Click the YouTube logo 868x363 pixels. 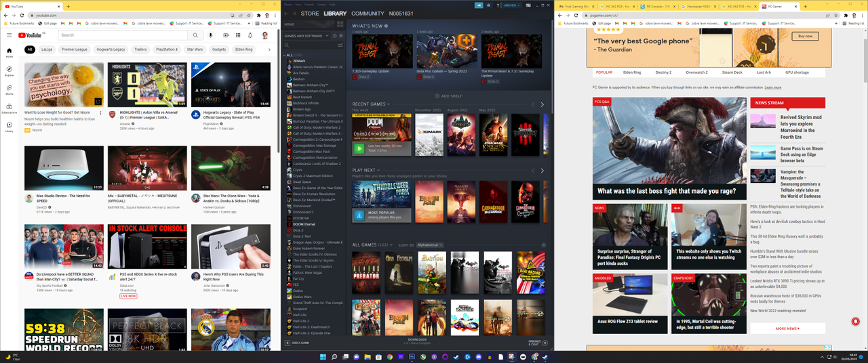coord(30,35)
